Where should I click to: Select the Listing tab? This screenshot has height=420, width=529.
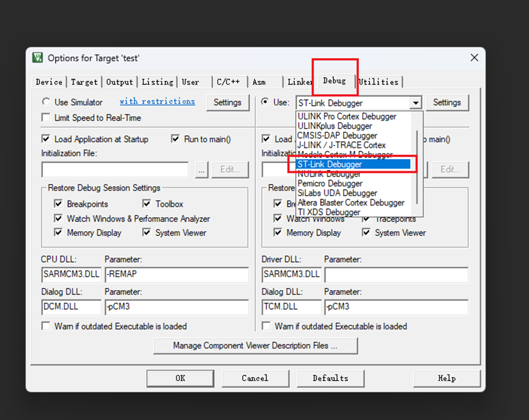point(158,82)
